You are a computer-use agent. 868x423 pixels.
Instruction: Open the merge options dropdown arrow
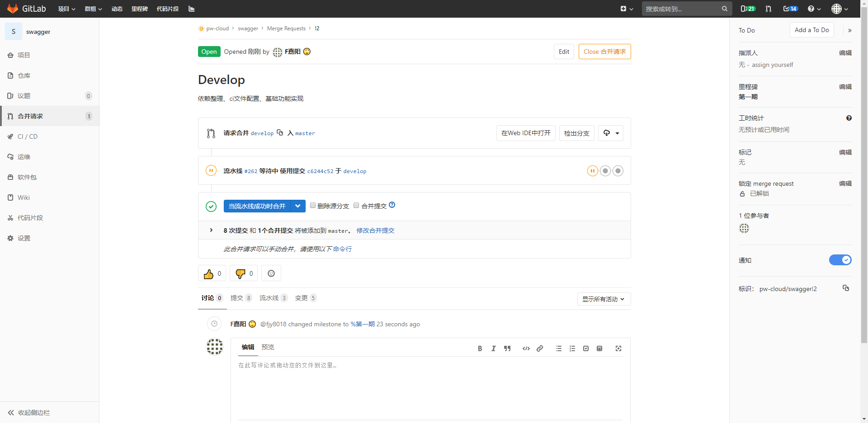pos(298,206)
